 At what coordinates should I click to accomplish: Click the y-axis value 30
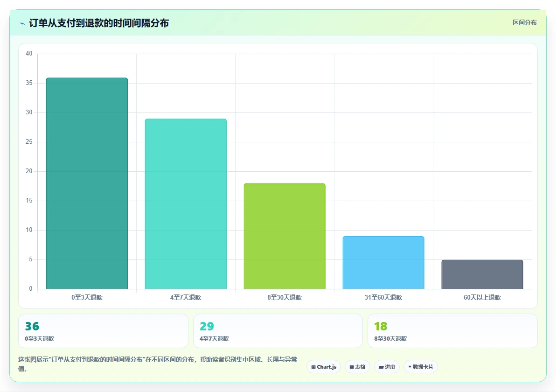coord(29,112)
